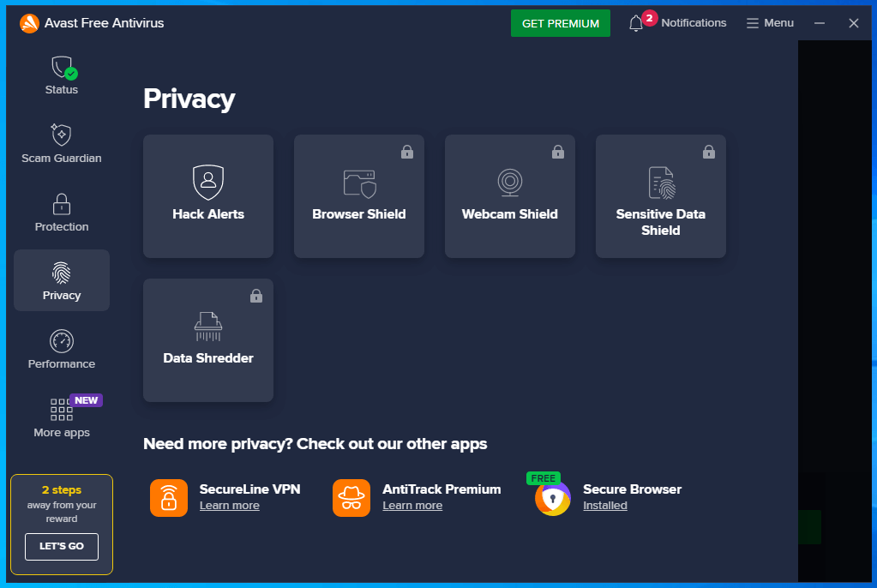Image resolution: width=877 pixels, height=588 pixels.
Task: Click the NEW badge on More apps
Action: pyautogui.click(x=86, y=400)
